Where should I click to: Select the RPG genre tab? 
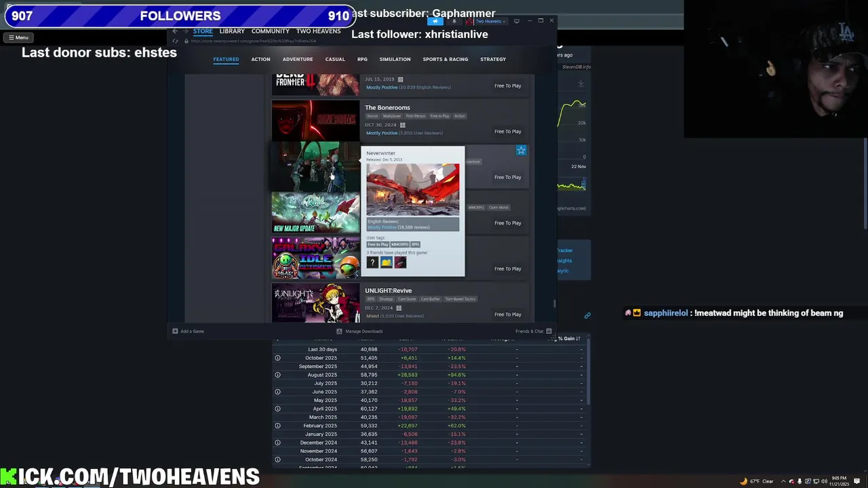pyautogui.click(x=362, y=59)
